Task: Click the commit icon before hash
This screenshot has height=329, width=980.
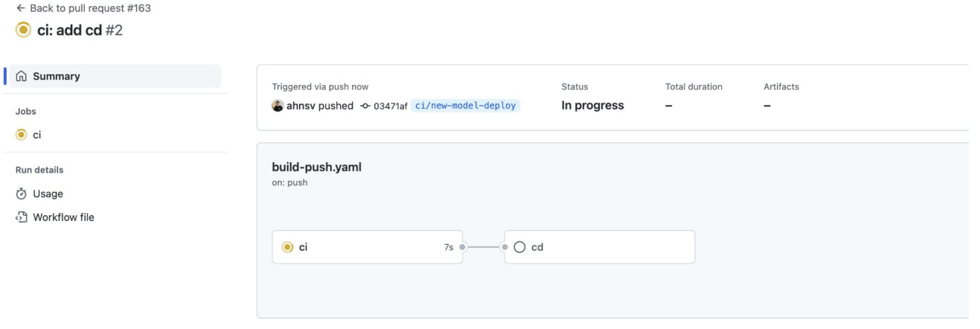Action: (x=365, y=106)
